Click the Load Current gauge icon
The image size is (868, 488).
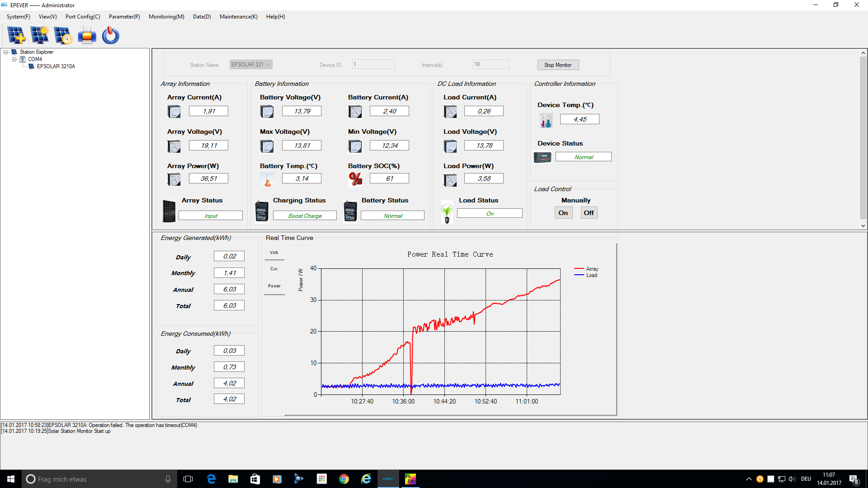coord(450,111)
